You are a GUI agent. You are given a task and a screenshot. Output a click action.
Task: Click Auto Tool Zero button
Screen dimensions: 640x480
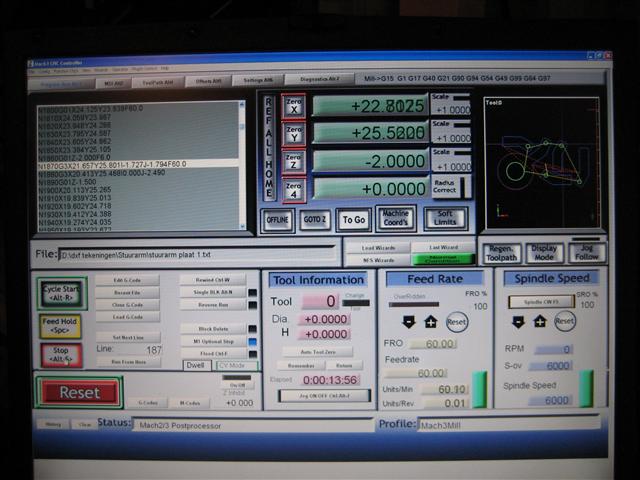click(x=318, y=352)
